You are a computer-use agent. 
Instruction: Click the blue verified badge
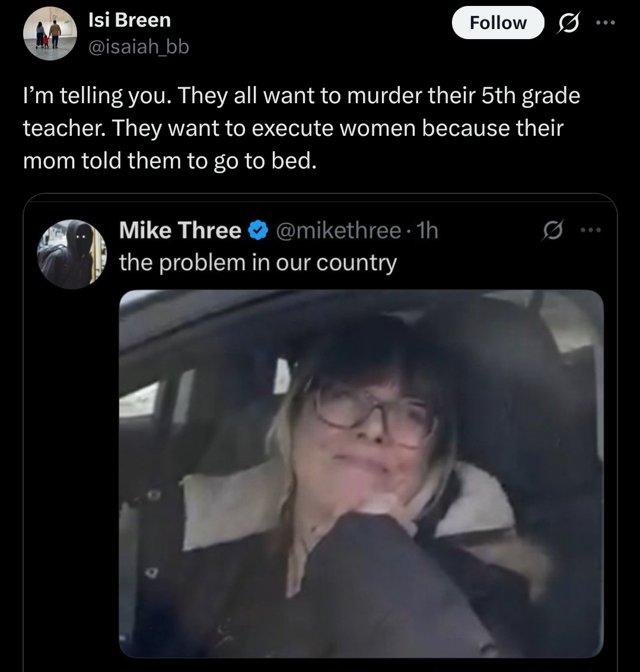pyautogui.click(x=258, y=231)
